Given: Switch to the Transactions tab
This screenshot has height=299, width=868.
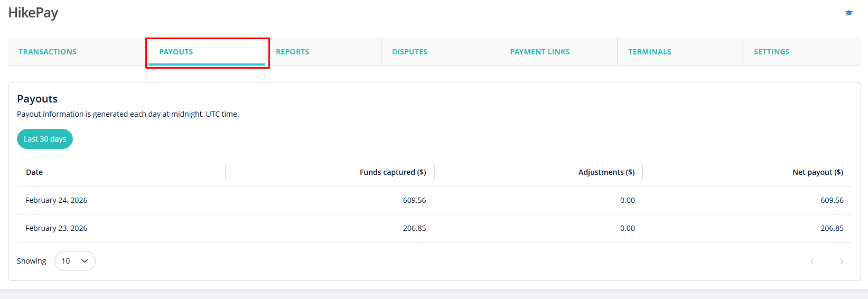Looking at the screenshot, I should [x=48, y=52].
